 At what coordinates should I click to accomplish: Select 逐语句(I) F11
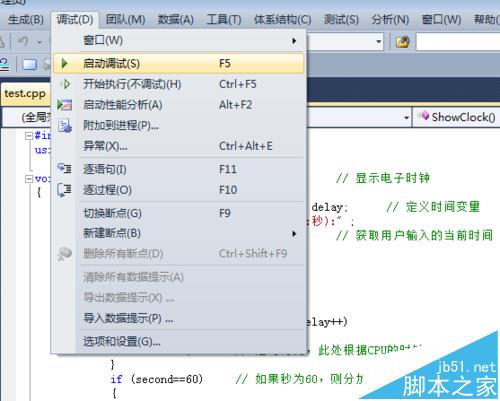[179, 169]
